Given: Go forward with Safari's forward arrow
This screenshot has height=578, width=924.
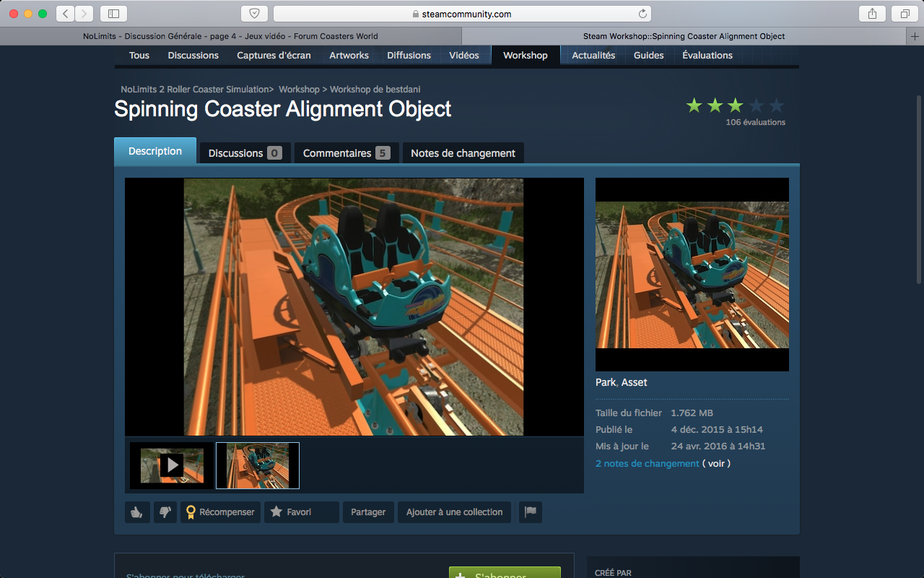Looking at the screenshot, I should (84, 13).
